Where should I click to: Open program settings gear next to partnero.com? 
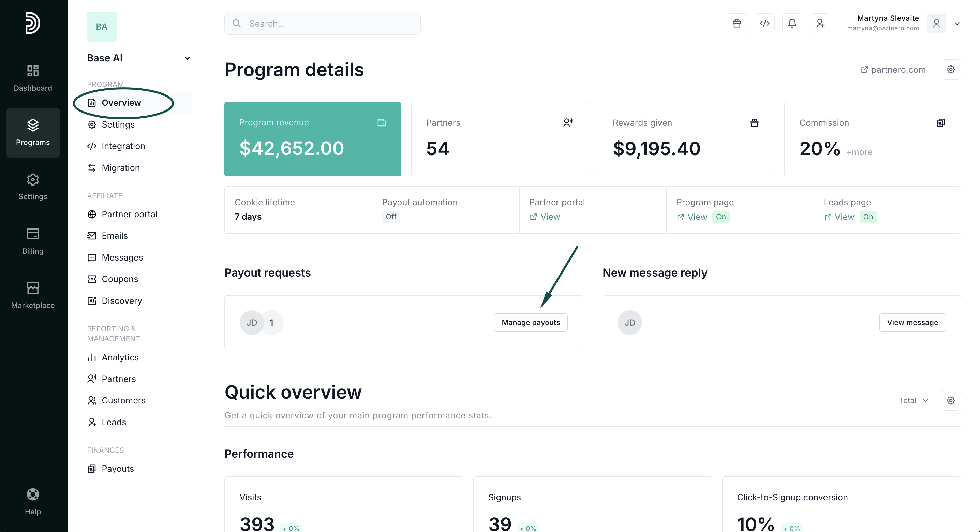pyautogui.click(x=950, y=70)
